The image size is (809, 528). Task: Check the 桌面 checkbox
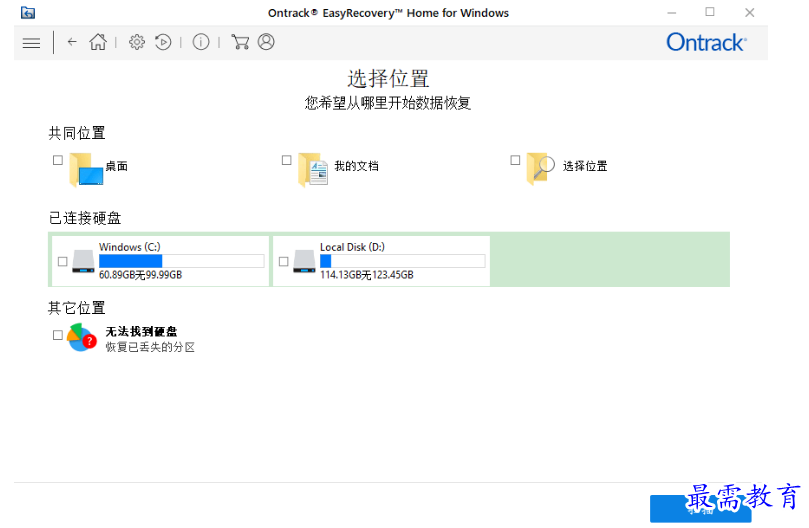[x=58, y=160]
